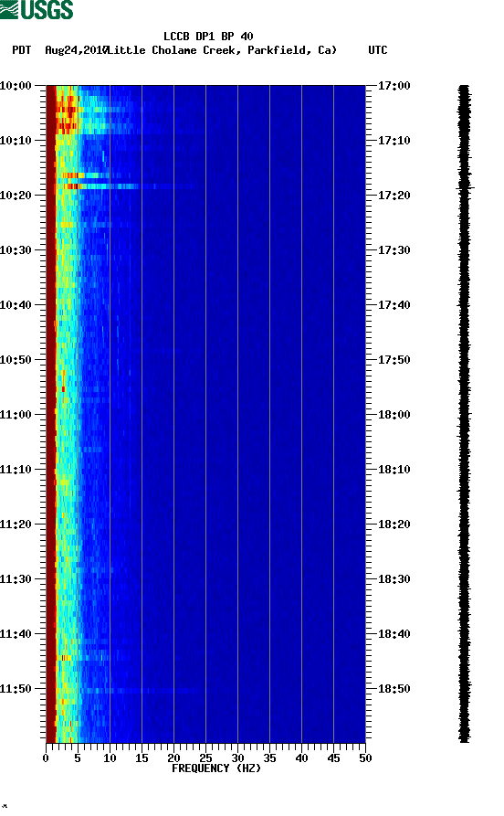Click the '17:50' UTC time label
504x816 pixels.
[394, 360]
